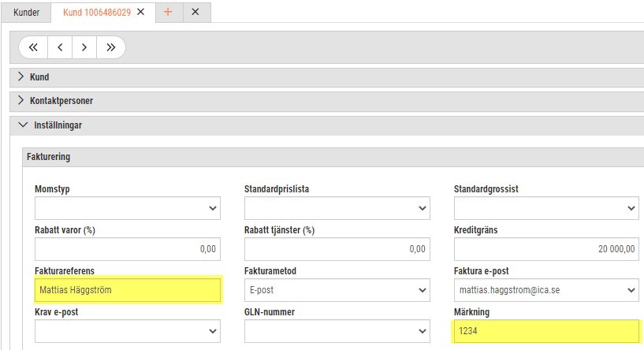
Task: Open the Standardgrossist dropdown
Action: click(x=546, y=208)
